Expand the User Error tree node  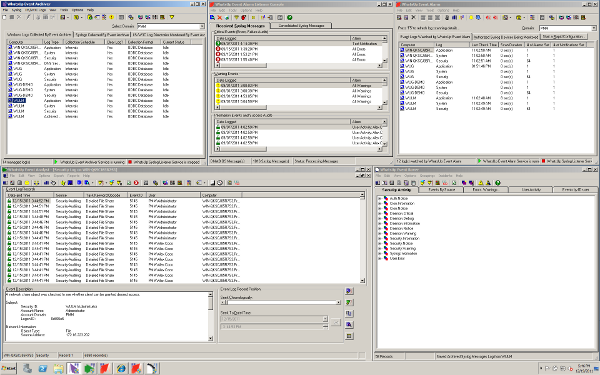(x=380, y=258)
